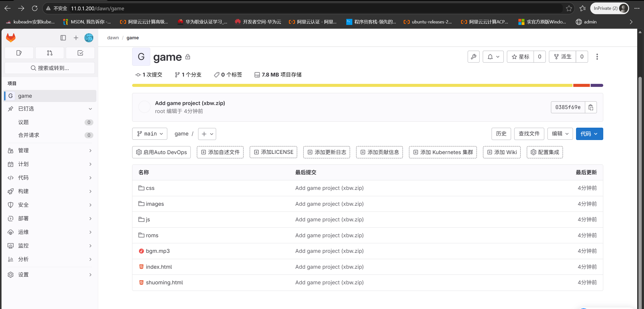Click 启用Auto DevOps button
The height and width of the screenshot is (309, 644).
[x=161, y=152]
